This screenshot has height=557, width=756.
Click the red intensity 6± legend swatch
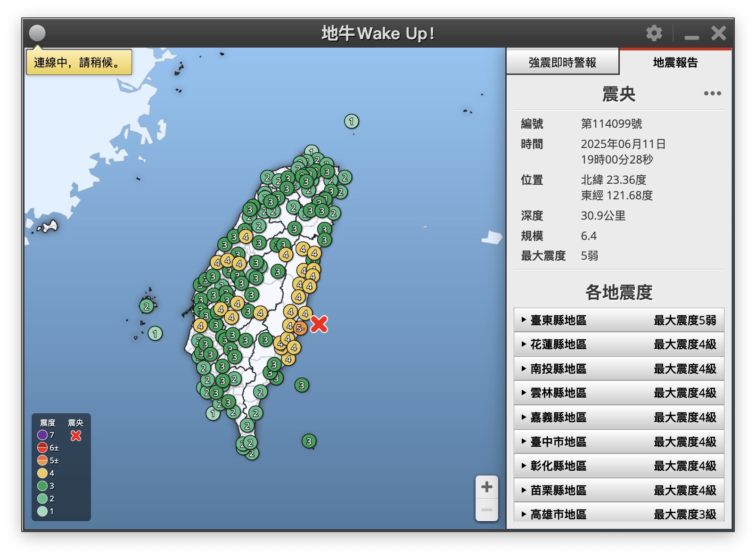42,447
